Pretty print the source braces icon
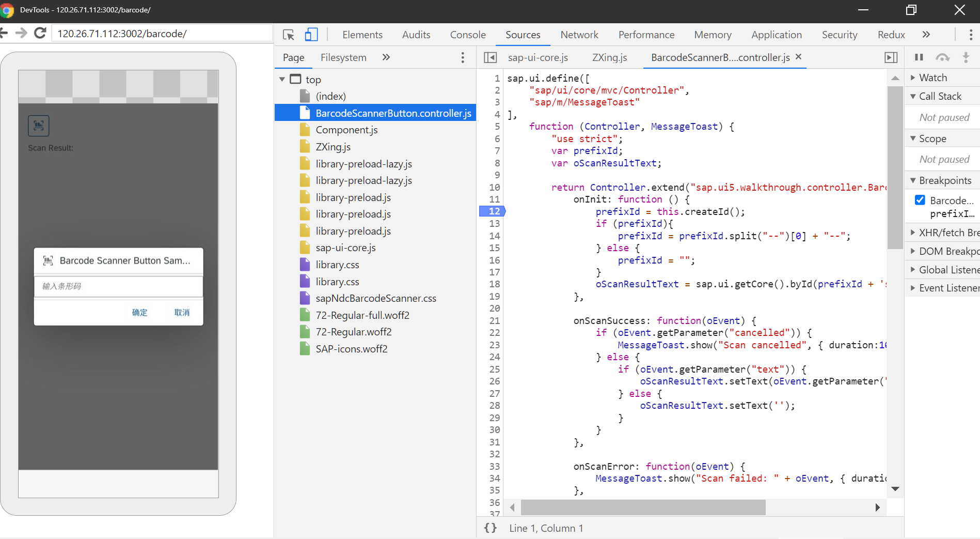 pos(491,528)
